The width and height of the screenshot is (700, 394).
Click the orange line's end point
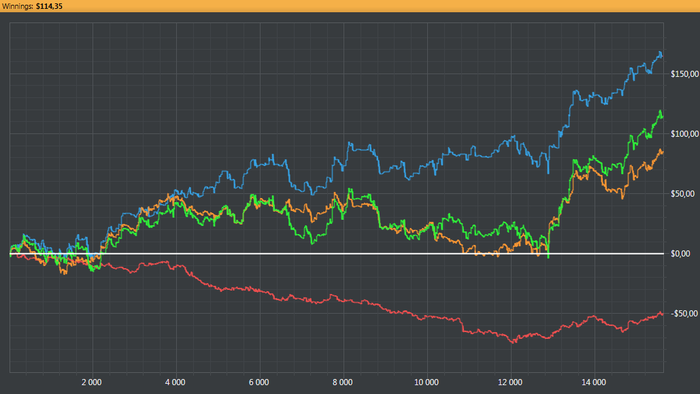[x=662, y=152]
